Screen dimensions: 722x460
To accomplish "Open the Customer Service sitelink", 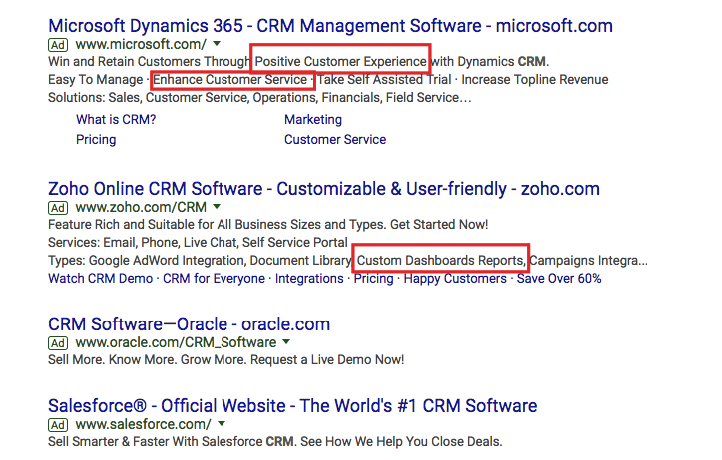I will click(x=335, y=140).
